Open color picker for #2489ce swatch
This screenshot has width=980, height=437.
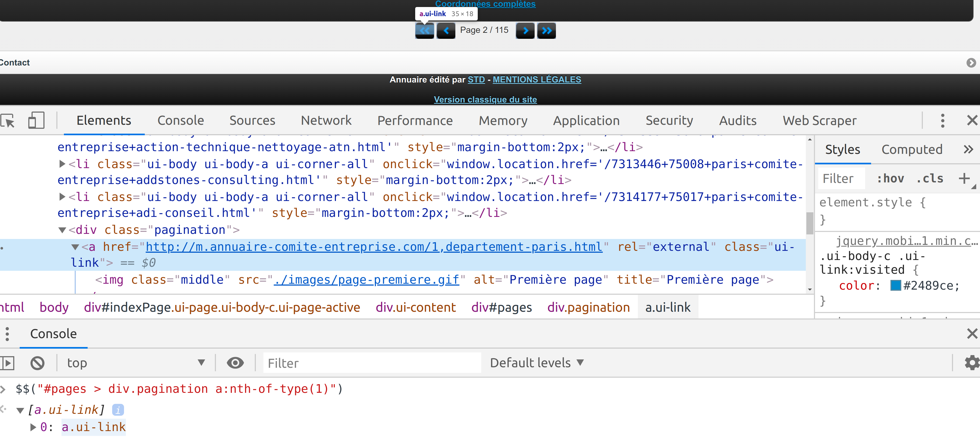tap(896, 285)
